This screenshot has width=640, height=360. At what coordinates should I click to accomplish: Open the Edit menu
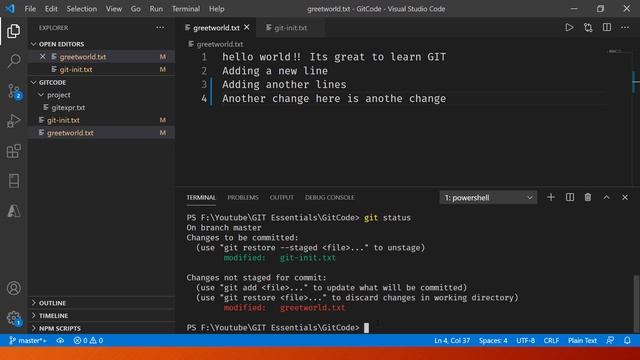point(51,9)
